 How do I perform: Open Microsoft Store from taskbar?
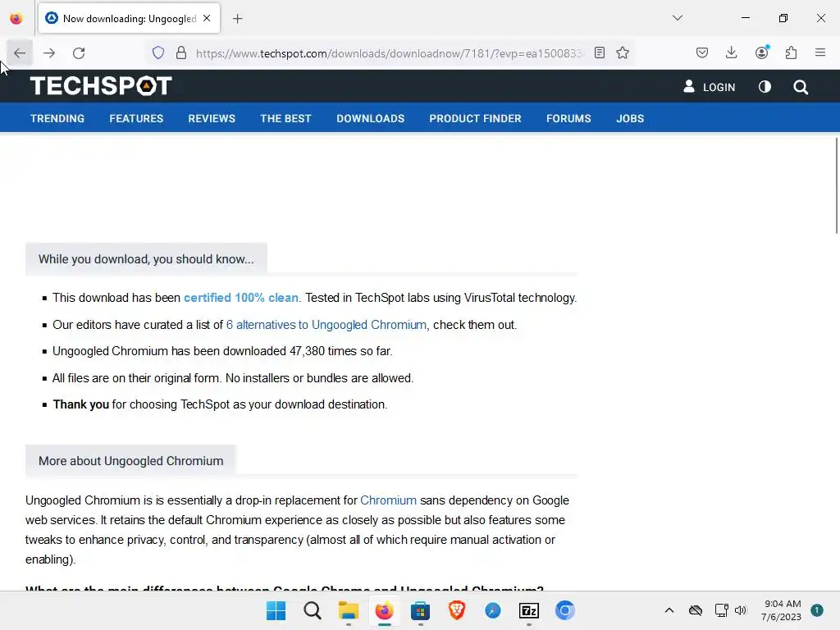tap(421, 610)
